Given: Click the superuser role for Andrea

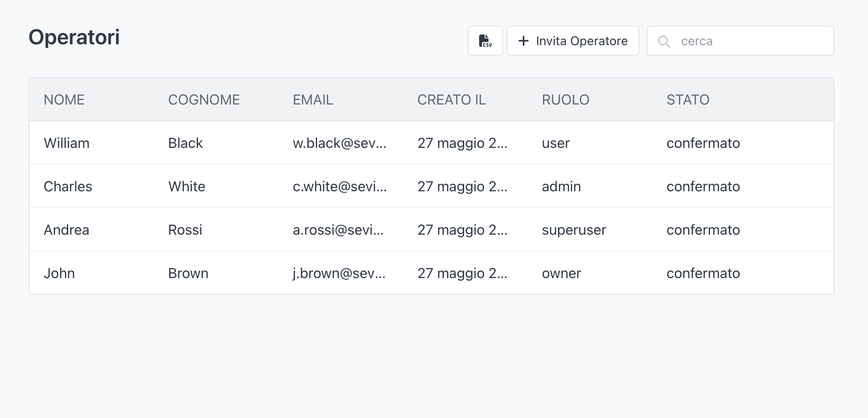Looking at the screenshot, I should (x=574, y=230).
